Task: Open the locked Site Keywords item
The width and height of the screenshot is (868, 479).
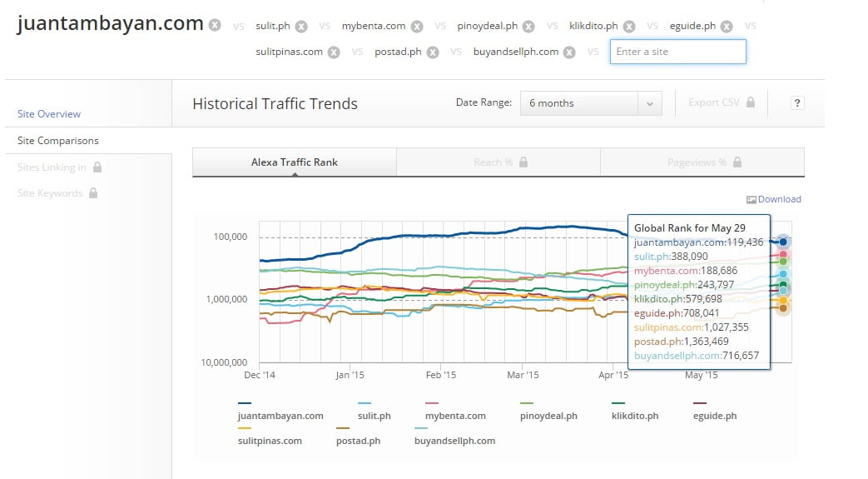Action: [x=57, y=193]
